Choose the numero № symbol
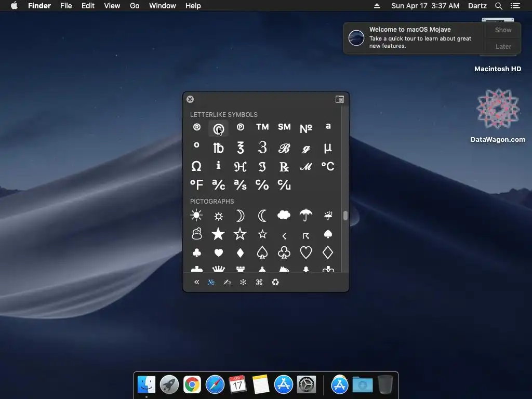532x399 pixels. 305,129
